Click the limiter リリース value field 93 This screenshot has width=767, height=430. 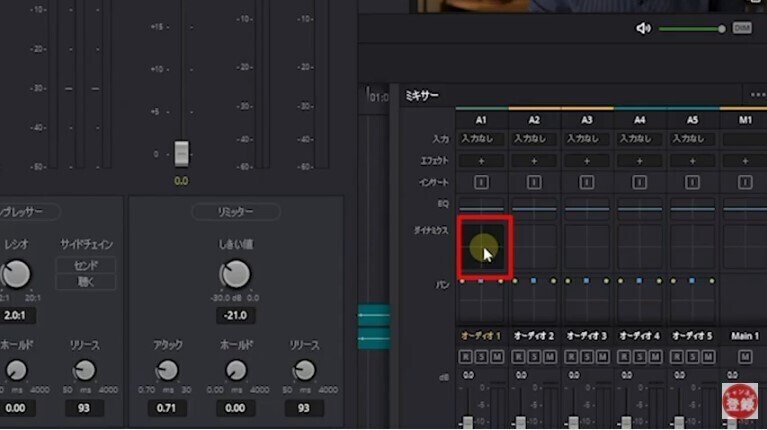point(304,408)
